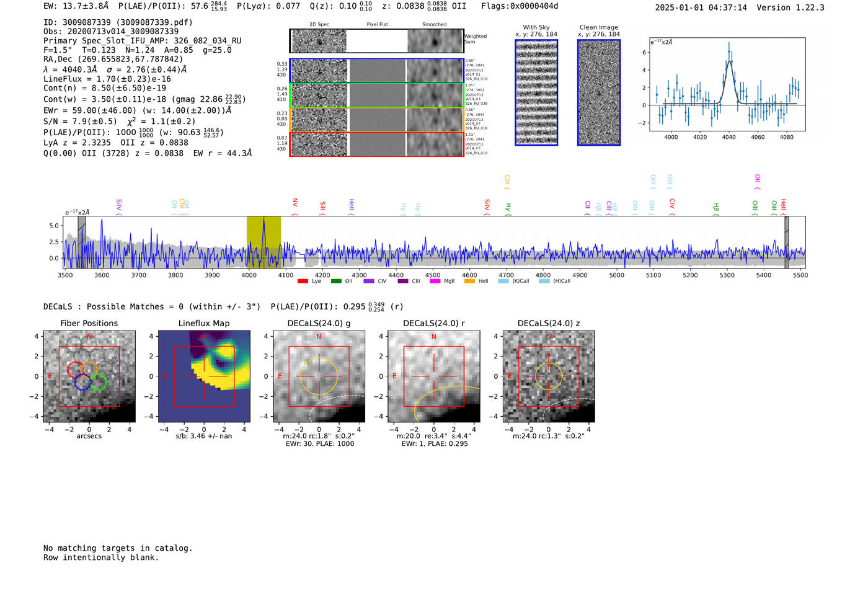The height and width of the screenshot is (591, 868).
Task: Click the gray band near 3545 Å
Action: click(81, 242)
